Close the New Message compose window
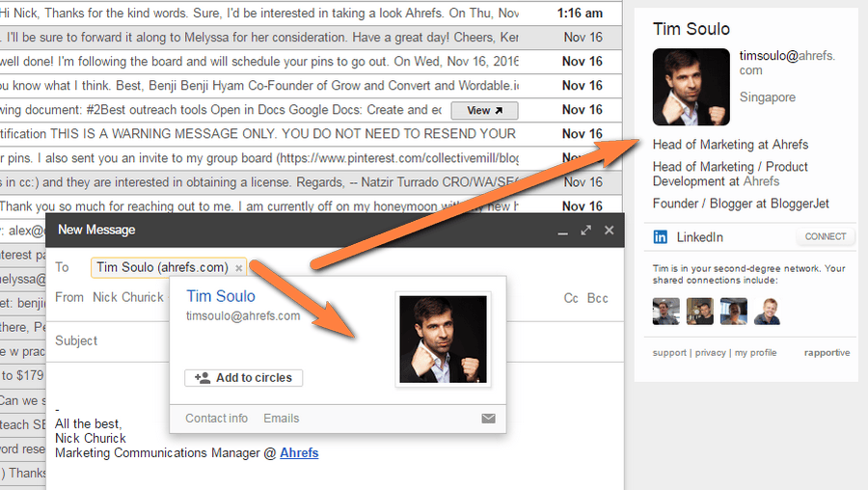The height and width of the screenshot is (490, 868). [x=609, y=231]
